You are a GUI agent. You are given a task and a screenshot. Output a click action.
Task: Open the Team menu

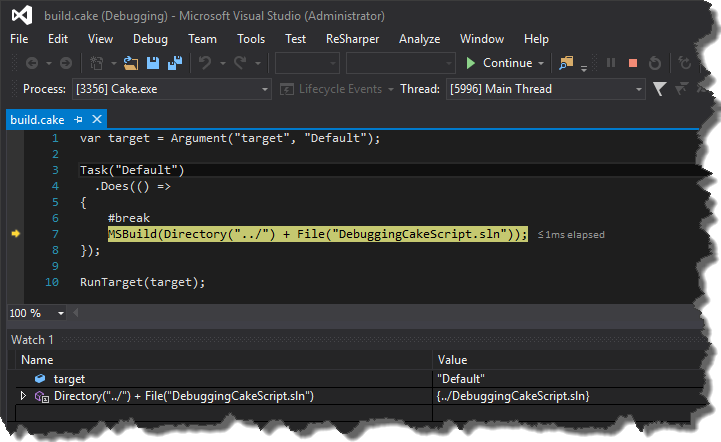202,39
